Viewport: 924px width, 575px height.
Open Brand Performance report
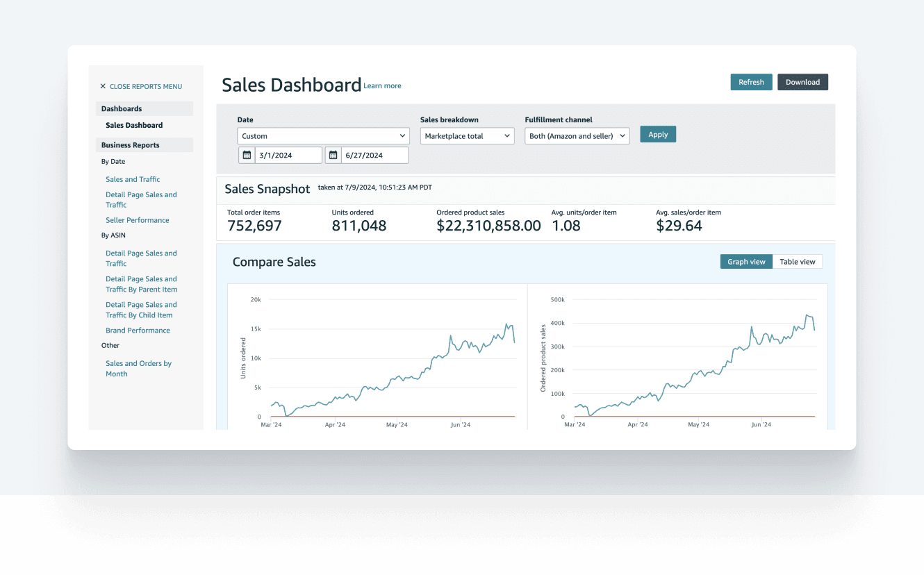coord(138,331)
